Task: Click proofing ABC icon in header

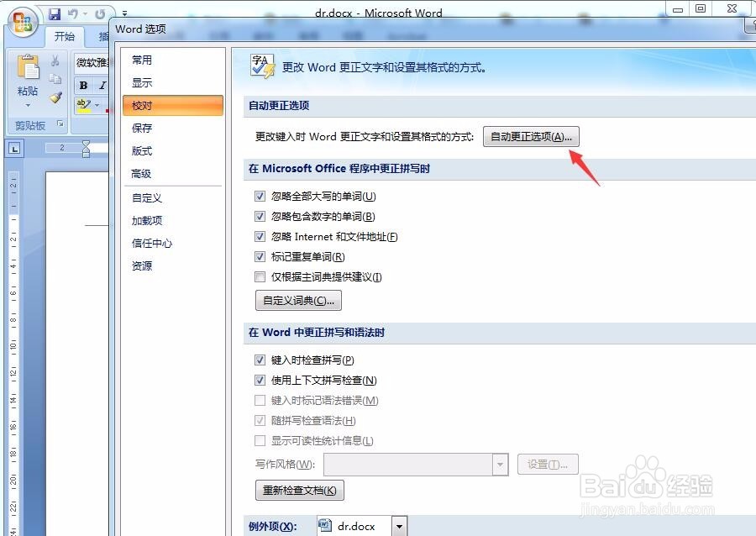Action: pyautogui.click(x=263, y=66)
